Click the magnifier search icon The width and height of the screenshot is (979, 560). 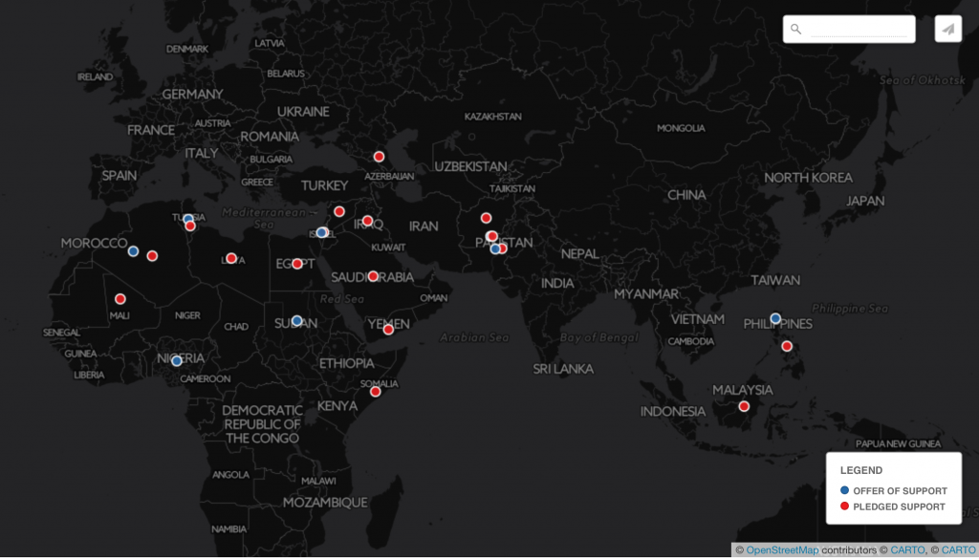pyautogui.click(x=795, y=29)
